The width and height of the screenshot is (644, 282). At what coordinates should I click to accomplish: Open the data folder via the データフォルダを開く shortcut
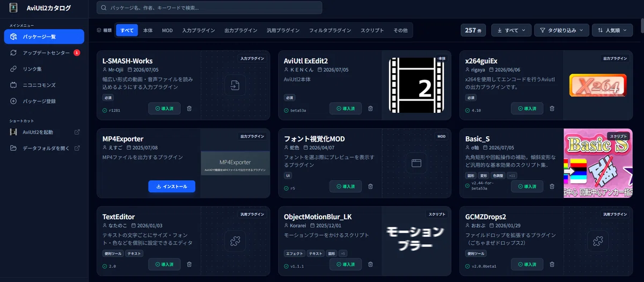click(44, 148)
